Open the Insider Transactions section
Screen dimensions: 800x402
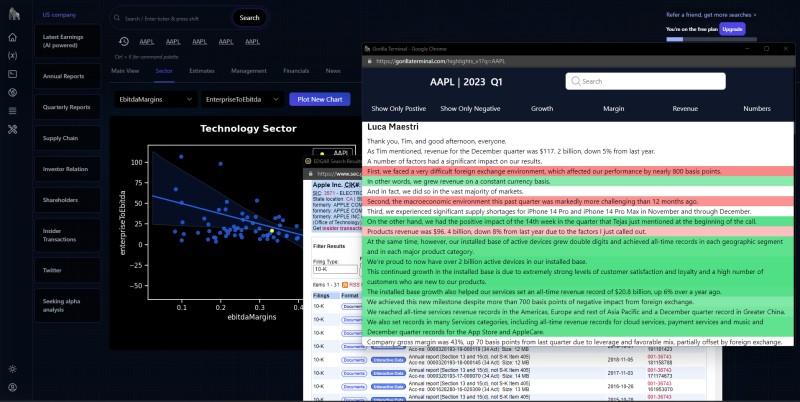pyautogui.click(x=67, y=235)
